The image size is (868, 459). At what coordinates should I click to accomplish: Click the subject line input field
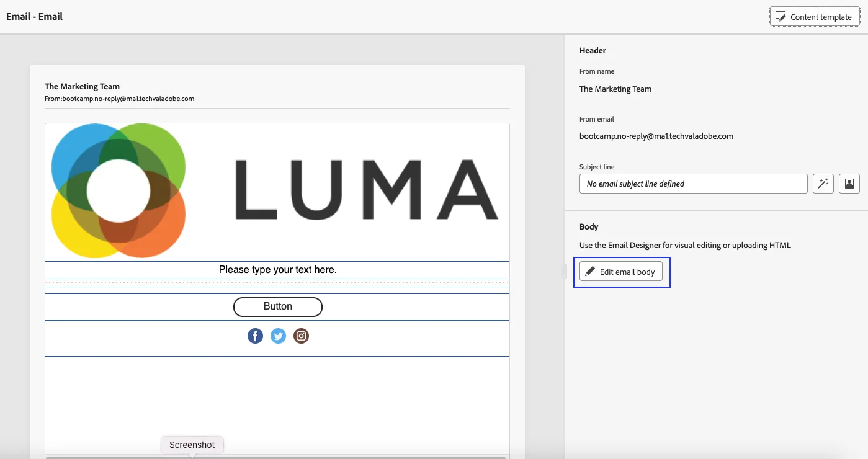tap(693, 184)
